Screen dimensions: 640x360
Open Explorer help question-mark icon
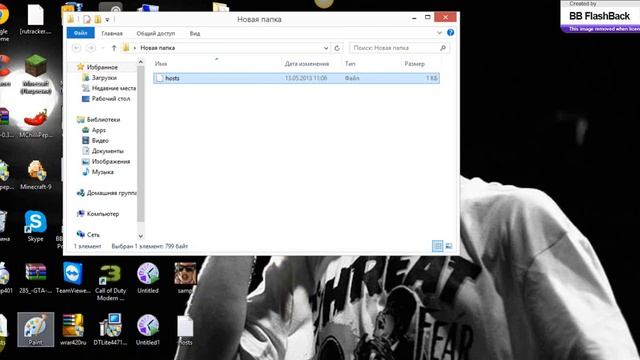click(450, 33)
